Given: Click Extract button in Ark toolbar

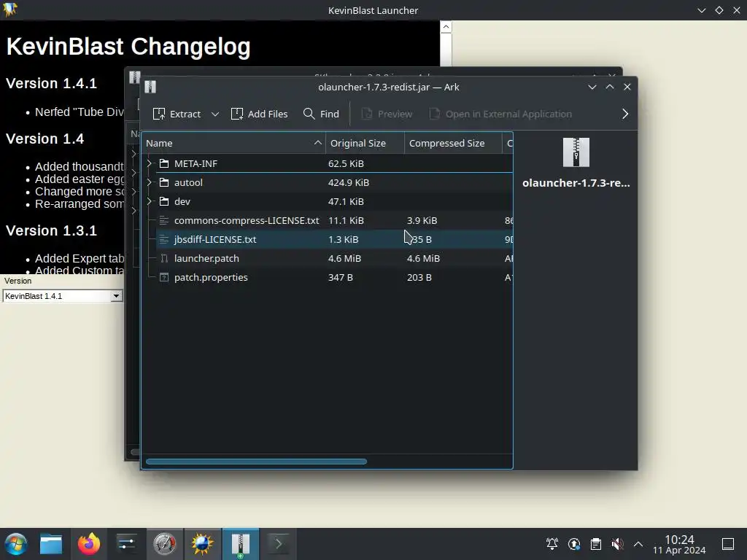Looking at the screenshot, I should [177, 114].
